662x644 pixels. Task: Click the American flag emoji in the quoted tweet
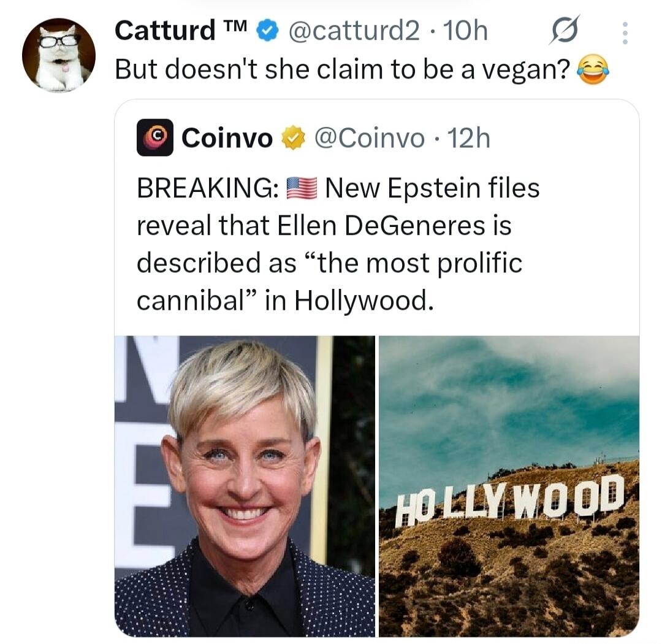pyautogui.click(x=302, y=188)
